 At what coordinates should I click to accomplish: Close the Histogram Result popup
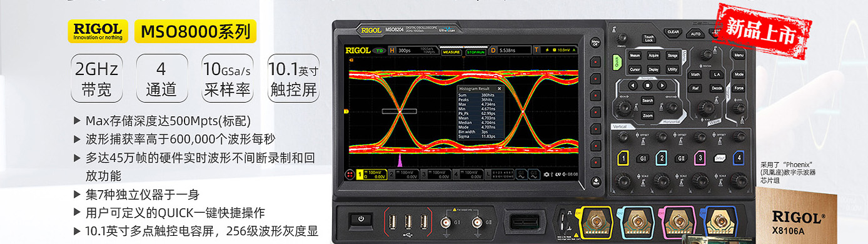(x=499, y=88)
